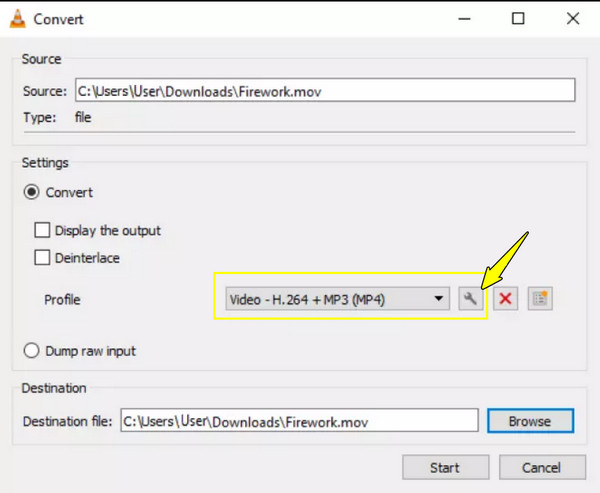Click the VLC cone icon in title bar
Screen dimensions: 600x493
(18, 19)
